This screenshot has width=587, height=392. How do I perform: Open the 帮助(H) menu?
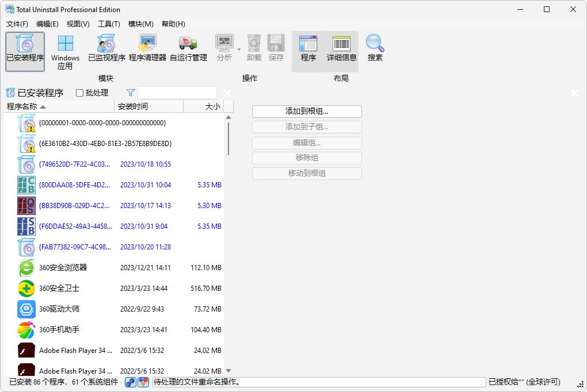click(x=173, y=24)
